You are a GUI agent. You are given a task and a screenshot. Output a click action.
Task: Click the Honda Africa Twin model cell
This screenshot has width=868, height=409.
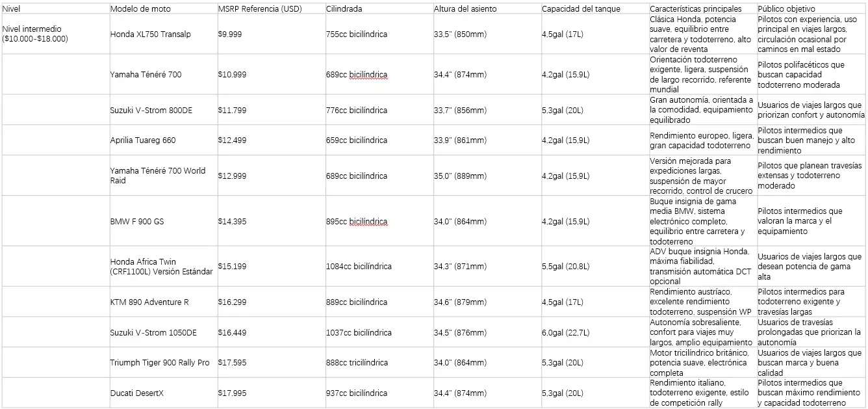(x=162, y=267)
